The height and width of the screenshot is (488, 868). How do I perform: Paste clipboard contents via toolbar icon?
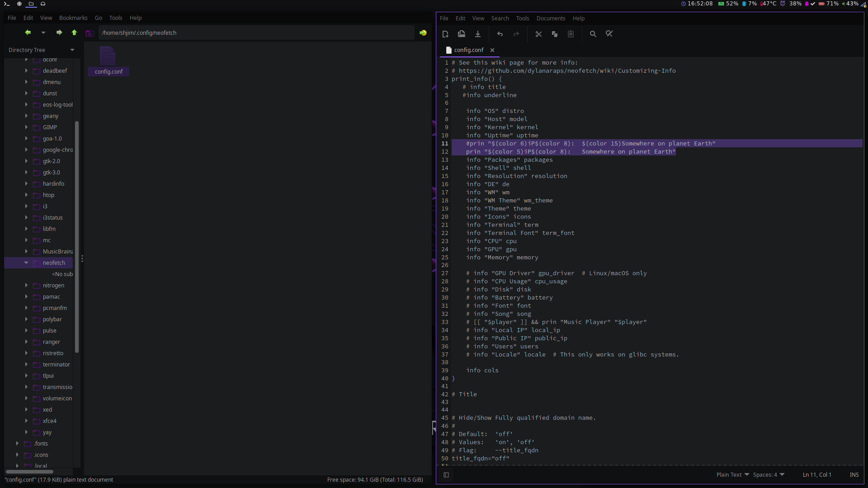point(571,33)
